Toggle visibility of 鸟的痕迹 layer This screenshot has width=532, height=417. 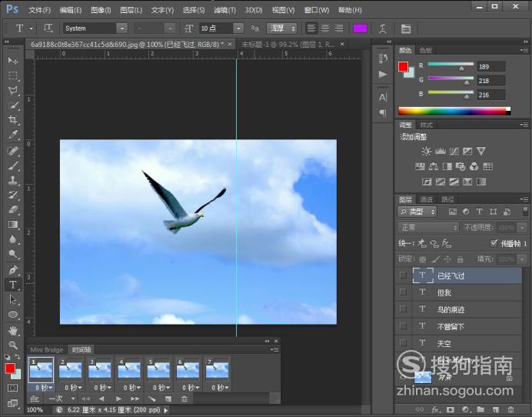[x=403, y=309]
